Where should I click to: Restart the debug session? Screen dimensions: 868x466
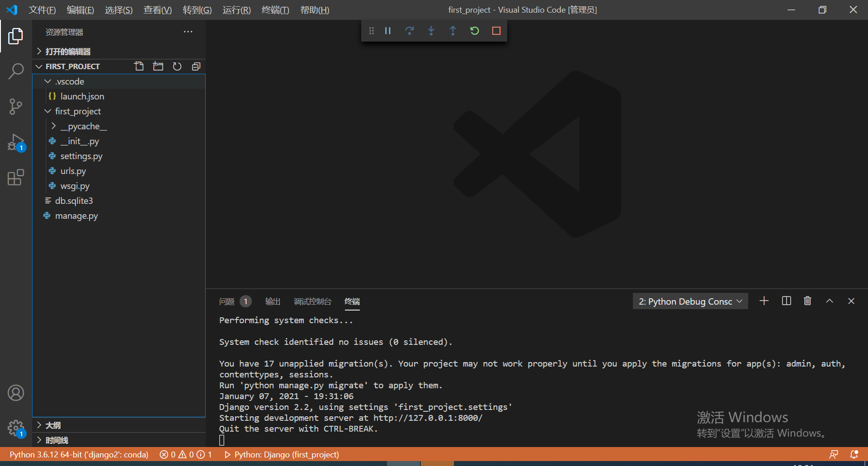[475, 31]
